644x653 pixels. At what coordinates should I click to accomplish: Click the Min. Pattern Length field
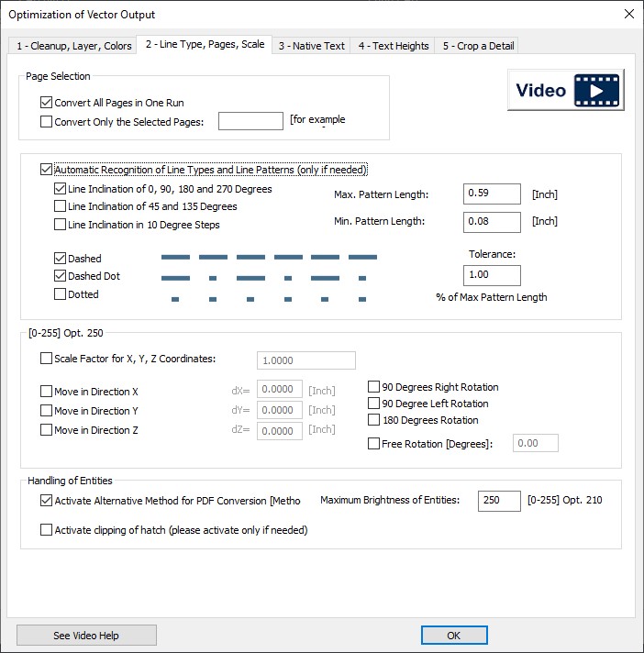[492, 222]
